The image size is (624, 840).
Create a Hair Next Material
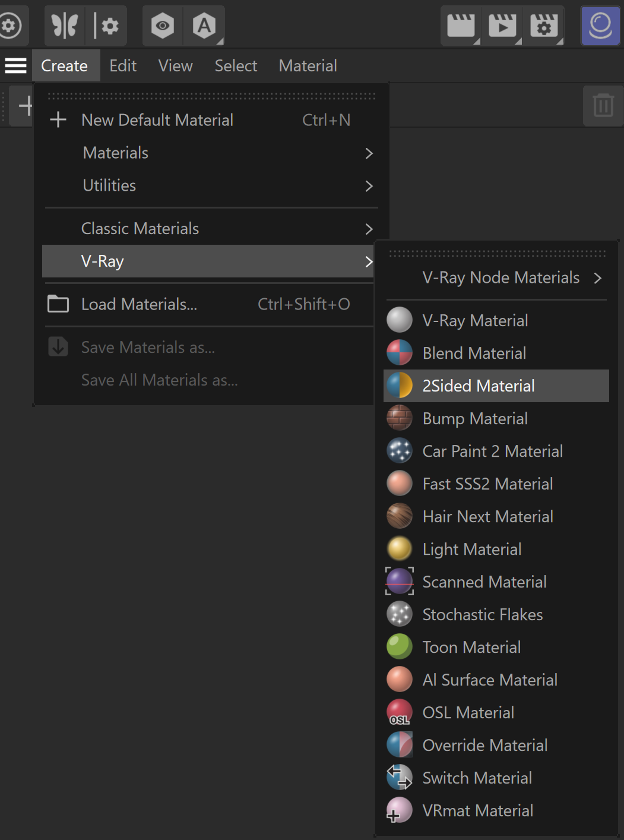[x=496, y=517]
